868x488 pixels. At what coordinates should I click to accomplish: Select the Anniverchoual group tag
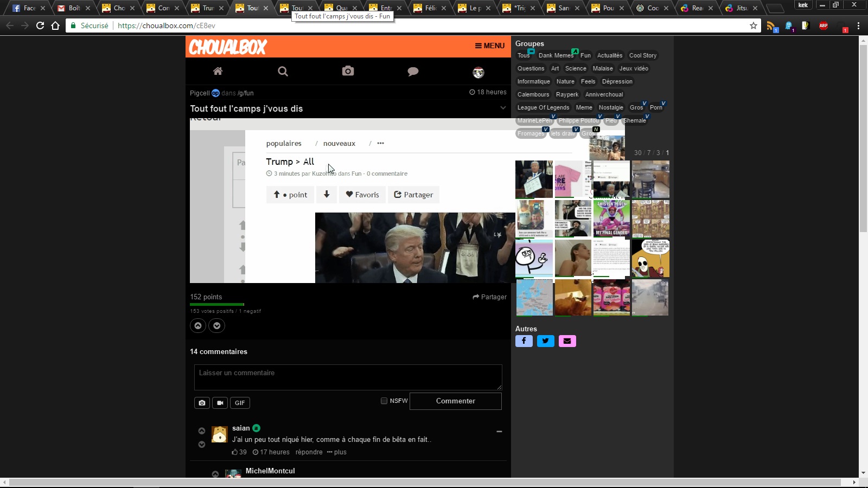(x=604, y=94)
